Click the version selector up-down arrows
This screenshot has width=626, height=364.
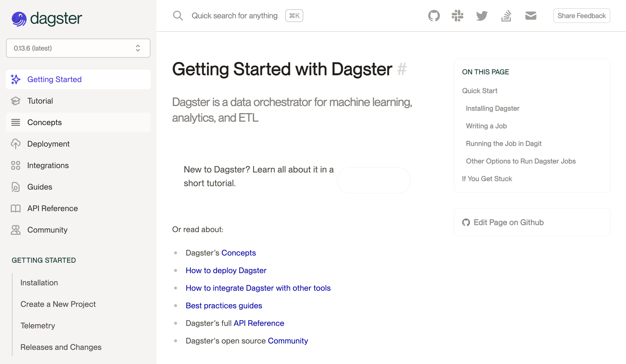click(138, 48)
